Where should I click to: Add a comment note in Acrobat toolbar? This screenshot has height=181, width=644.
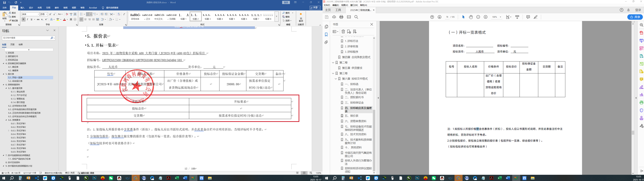[528, 17]
